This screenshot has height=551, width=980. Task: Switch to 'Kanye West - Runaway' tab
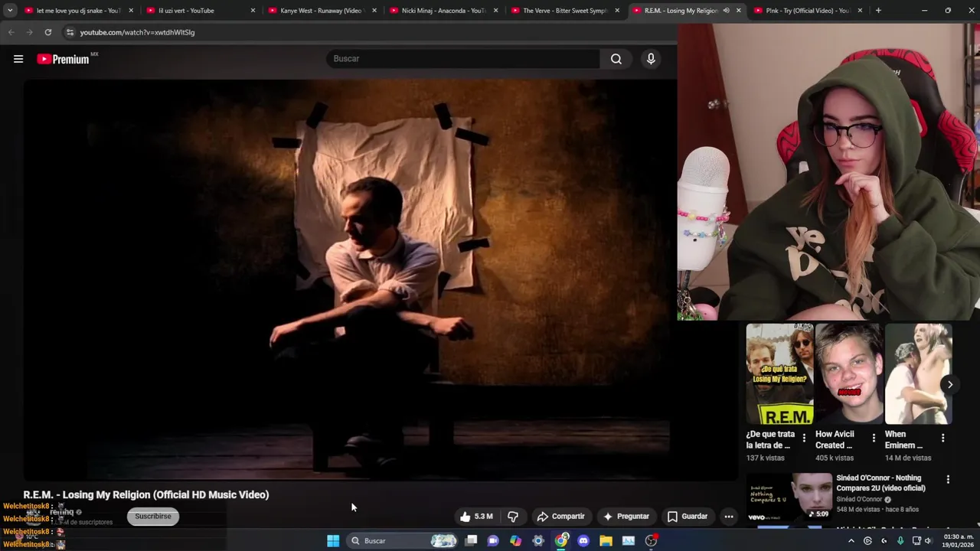click(x=320, y=11)
